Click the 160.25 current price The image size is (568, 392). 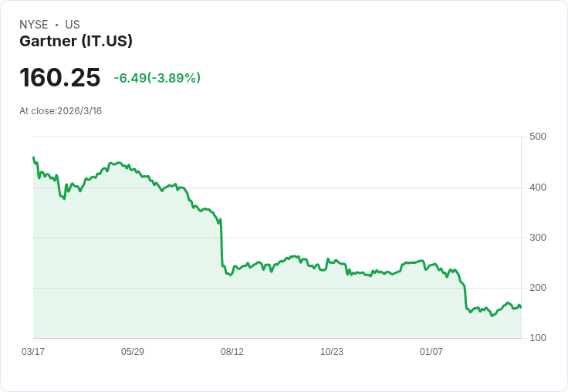[x=60, y=78]
